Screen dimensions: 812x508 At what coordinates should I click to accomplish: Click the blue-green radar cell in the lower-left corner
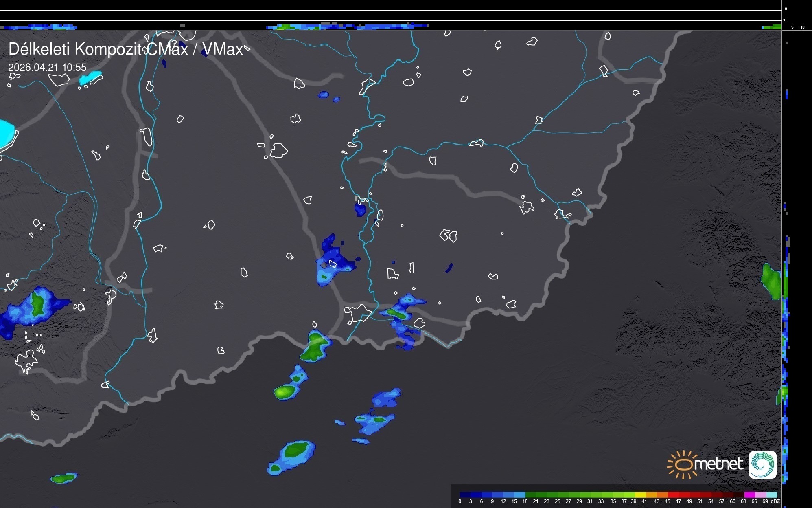coord(64,478)
